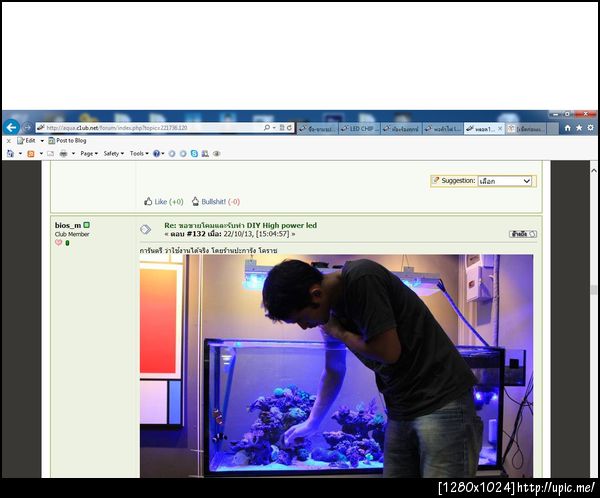Switch to the LED CHIP tab
Viewport: 600px width, 498px height.
point(359,129)
